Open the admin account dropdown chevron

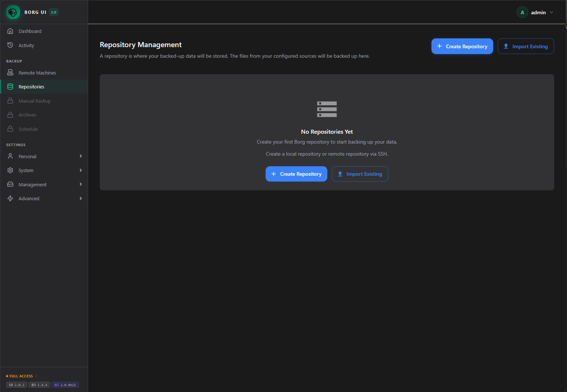552,12
